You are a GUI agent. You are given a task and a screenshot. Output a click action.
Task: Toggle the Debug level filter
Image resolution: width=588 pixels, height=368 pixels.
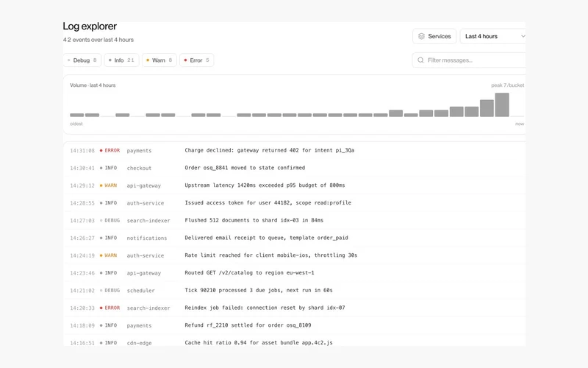[82, 60]
